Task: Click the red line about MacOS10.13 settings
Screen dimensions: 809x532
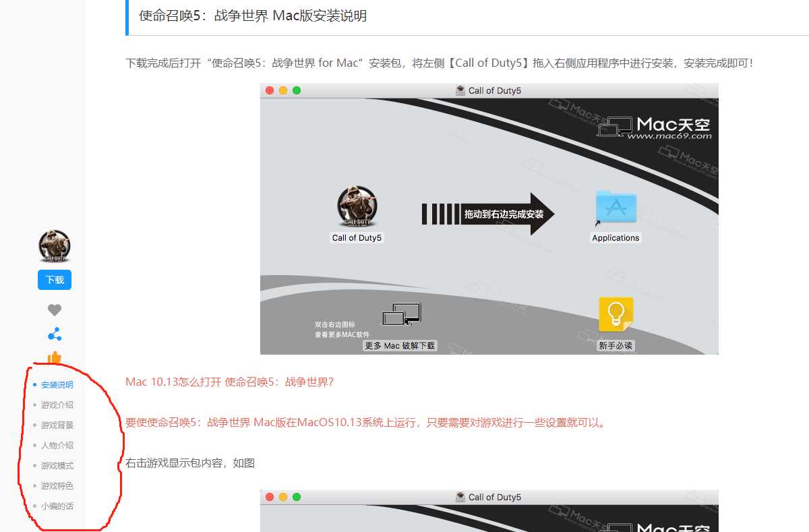Action: pos(366,423)
